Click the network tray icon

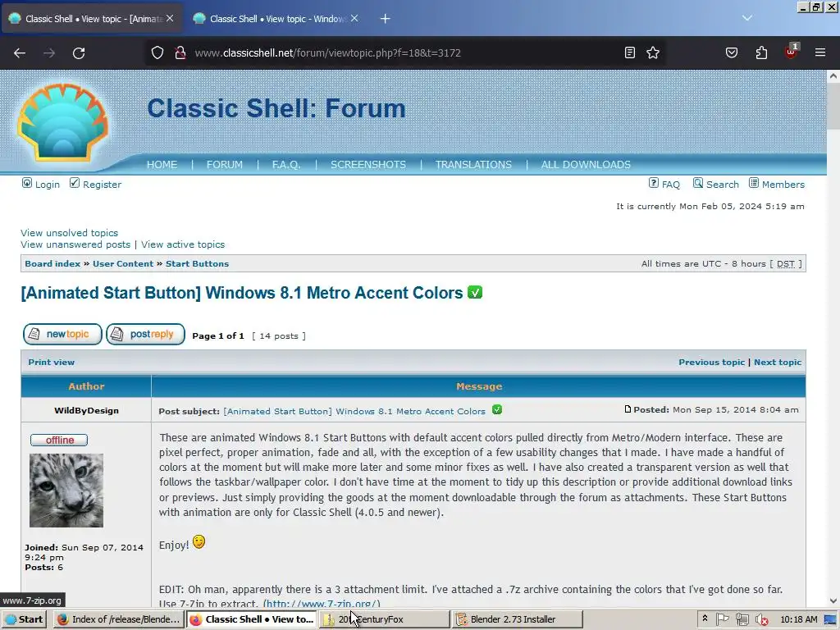[742, 619]
